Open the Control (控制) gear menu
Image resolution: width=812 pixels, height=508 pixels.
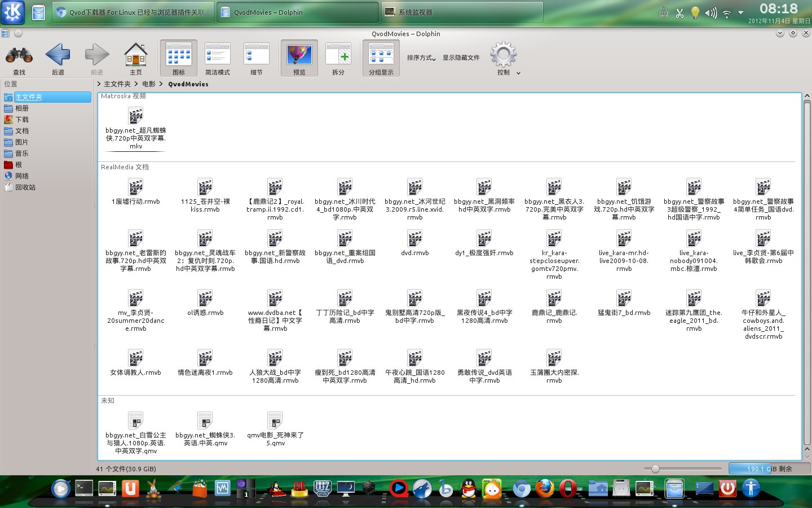tap(504, 59)
